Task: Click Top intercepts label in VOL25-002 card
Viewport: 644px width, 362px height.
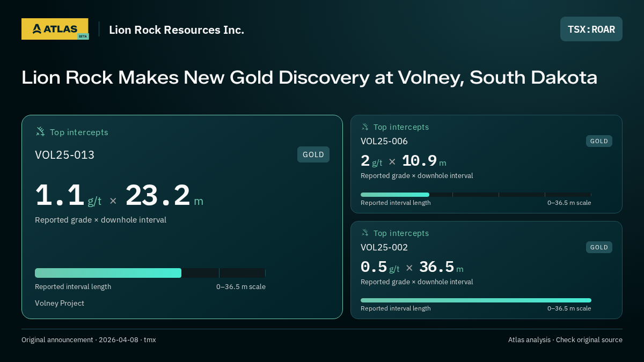Action: [401, 233]
